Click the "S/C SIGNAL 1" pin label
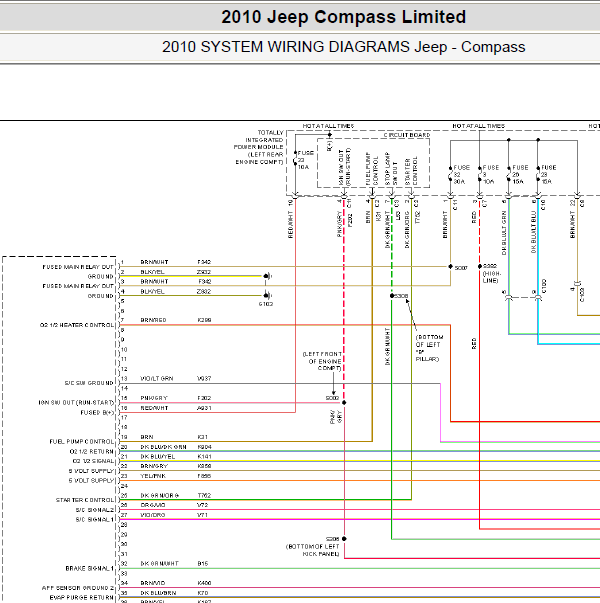Image resolution: width=600 pixels, height=603 pixels. [x=95, y=519]
